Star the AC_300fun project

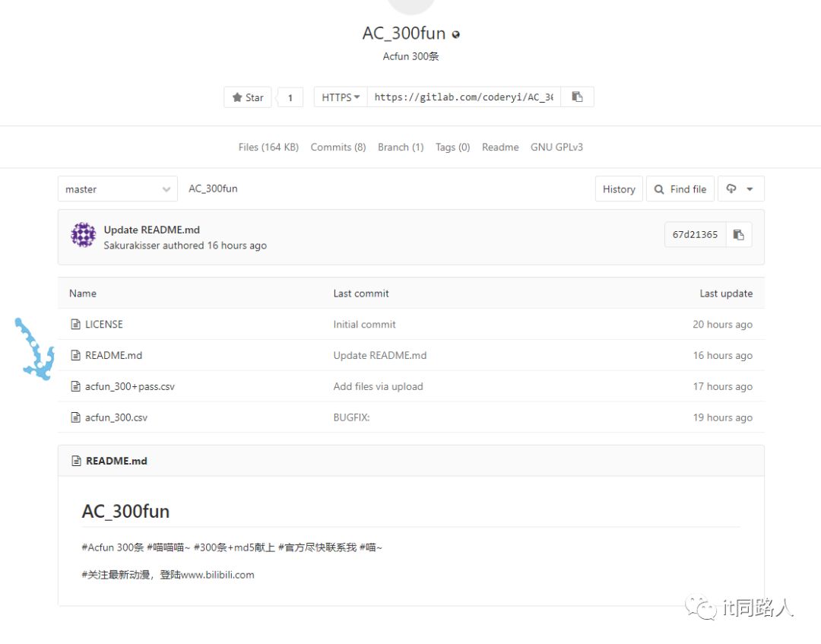pos(248,97)
